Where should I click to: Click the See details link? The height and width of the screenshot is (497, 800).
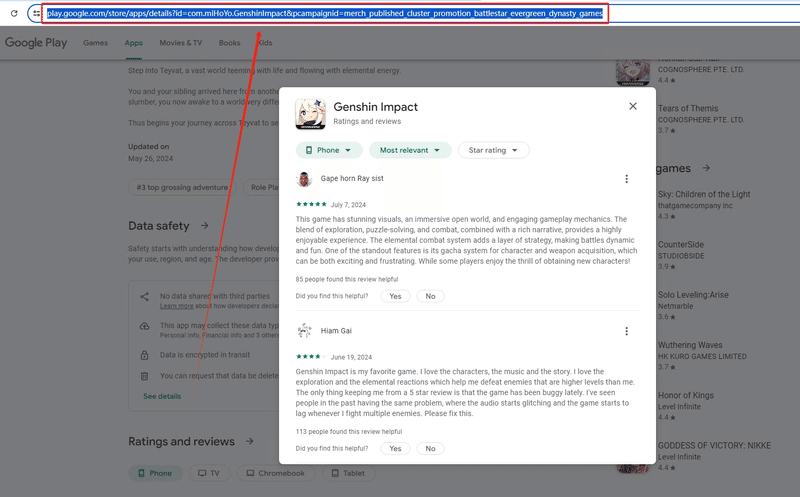coord(162,396)
